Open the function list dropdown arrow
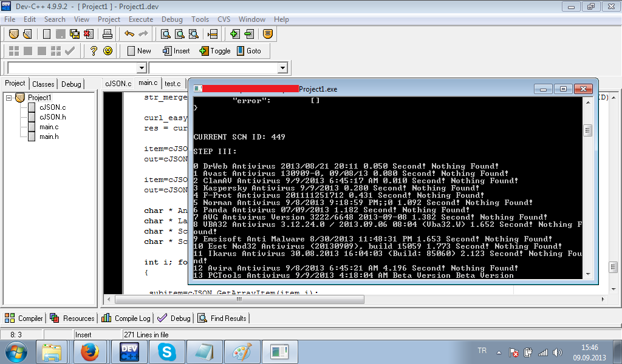 [x=282, y=68]
